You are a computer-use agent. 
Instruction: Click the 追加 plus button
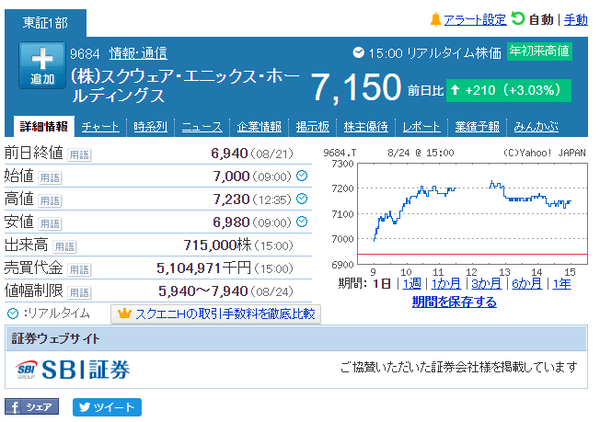(42, 65)
